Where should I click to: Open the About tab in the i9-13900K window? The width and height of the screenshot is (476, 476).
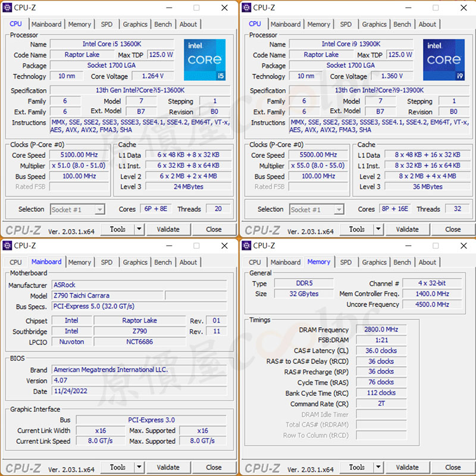click(x=427, y=24)
